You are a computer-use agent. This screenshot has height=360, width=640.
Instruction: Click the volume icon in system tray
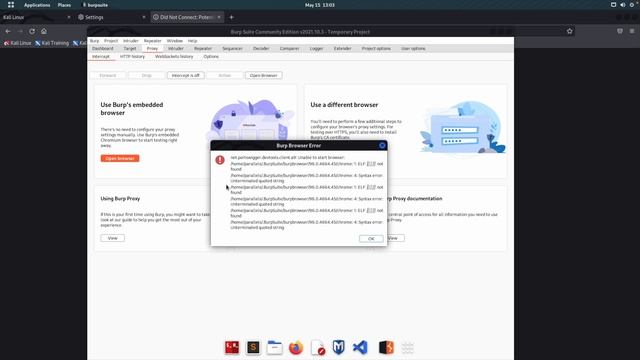(622, 5)
